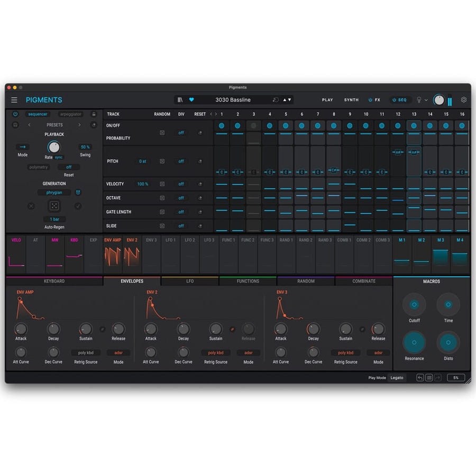476x476 pixels.
Task: Randomize the Octave track dice
Action: pos(162,198)
